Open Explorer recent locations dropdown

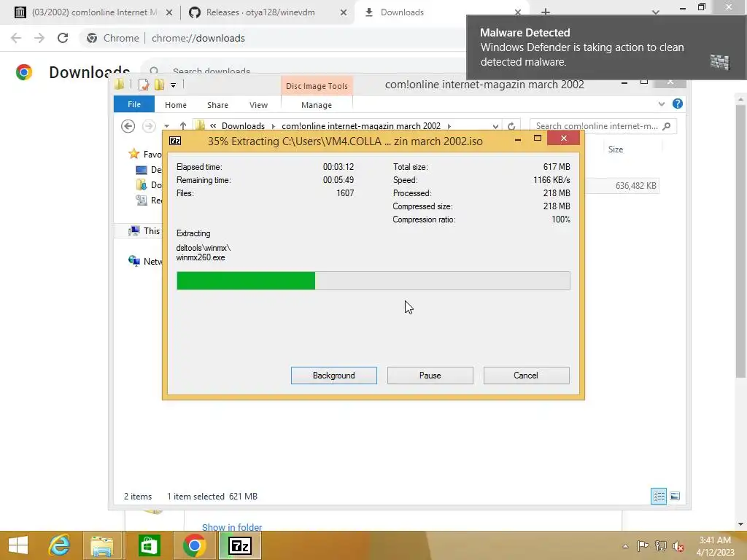167,126
